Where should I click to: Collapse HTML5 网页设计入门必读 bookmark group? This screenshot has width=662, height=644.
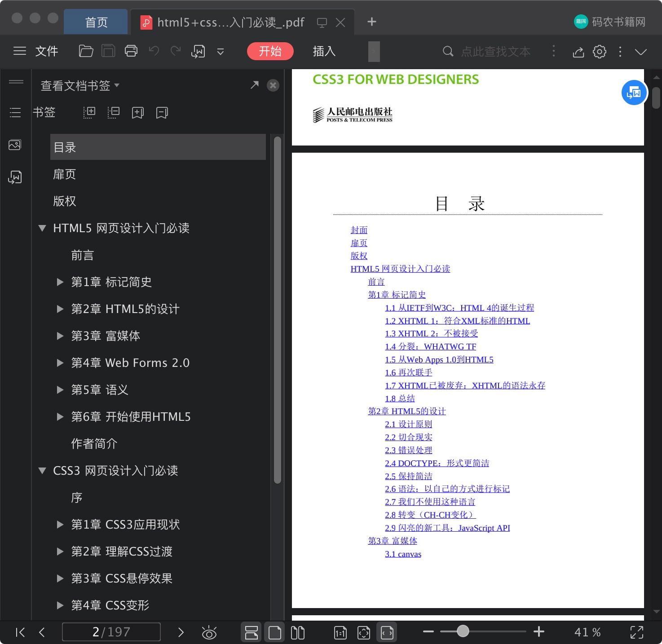42,228
